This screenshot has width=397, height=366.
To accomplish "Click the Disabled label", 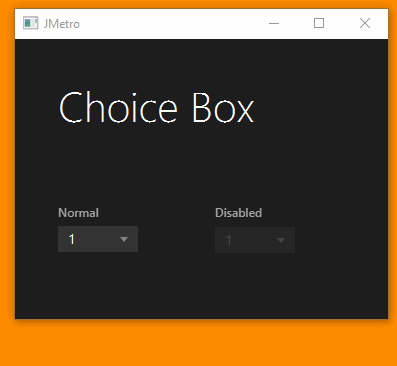I will [238, 213].
